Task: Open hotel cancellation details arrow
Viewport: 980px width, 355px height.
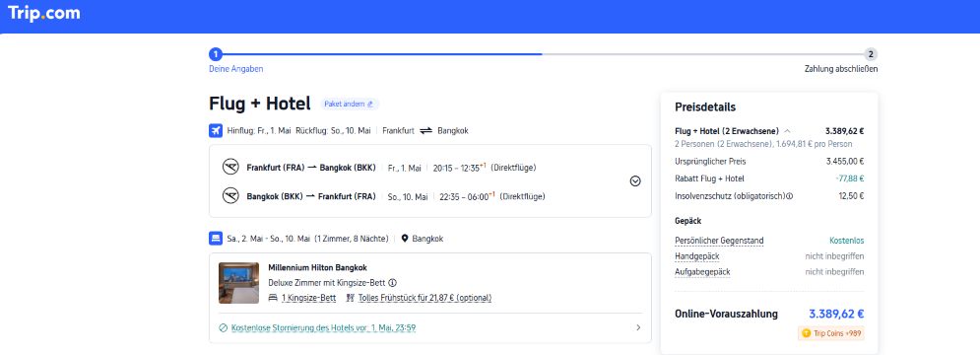Action: pos(638,327)
